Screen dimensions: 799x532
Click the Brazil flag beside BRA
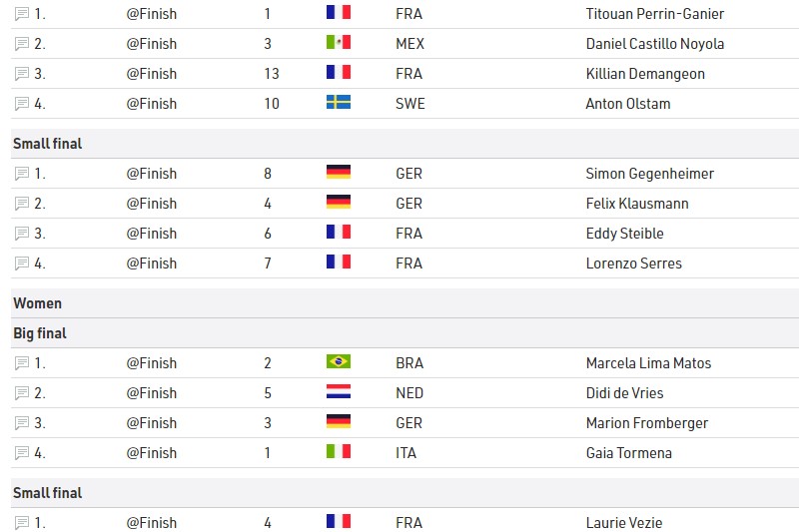[x=339, y=361]
